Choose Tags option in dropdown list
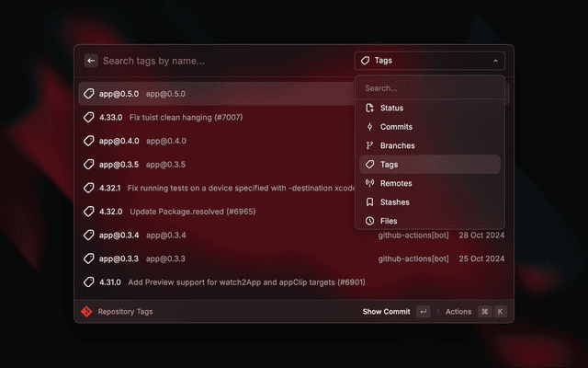Screen dimensions: 588x368 click(x=389, y=165)
